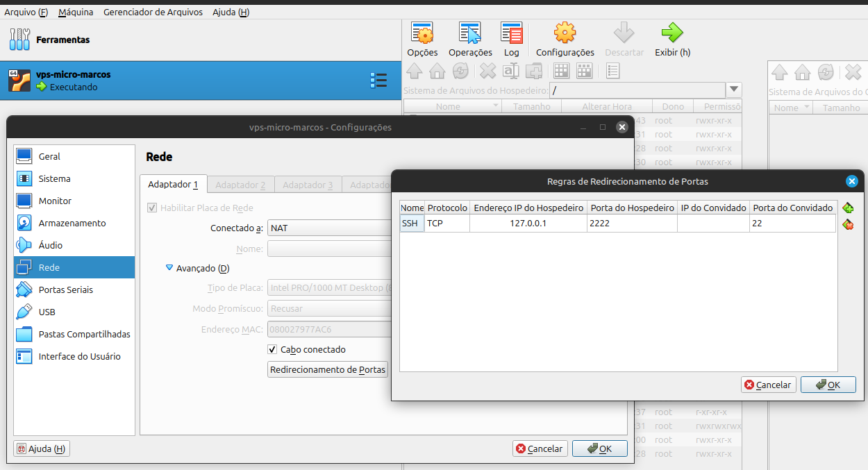Switch to the Adaptador 2 tab

[x=240, y=185]
